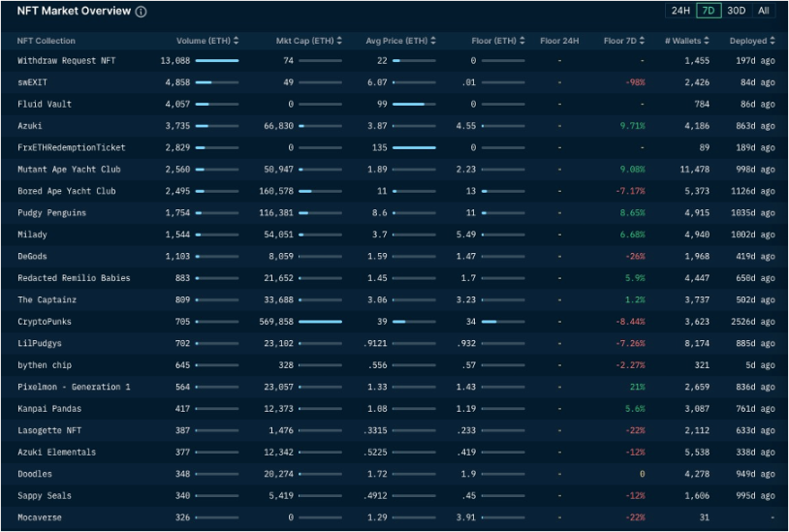This screenshot has height=532, width=789.
Task: Select the Pudgy Penguins row
Action: pos(394,212)
